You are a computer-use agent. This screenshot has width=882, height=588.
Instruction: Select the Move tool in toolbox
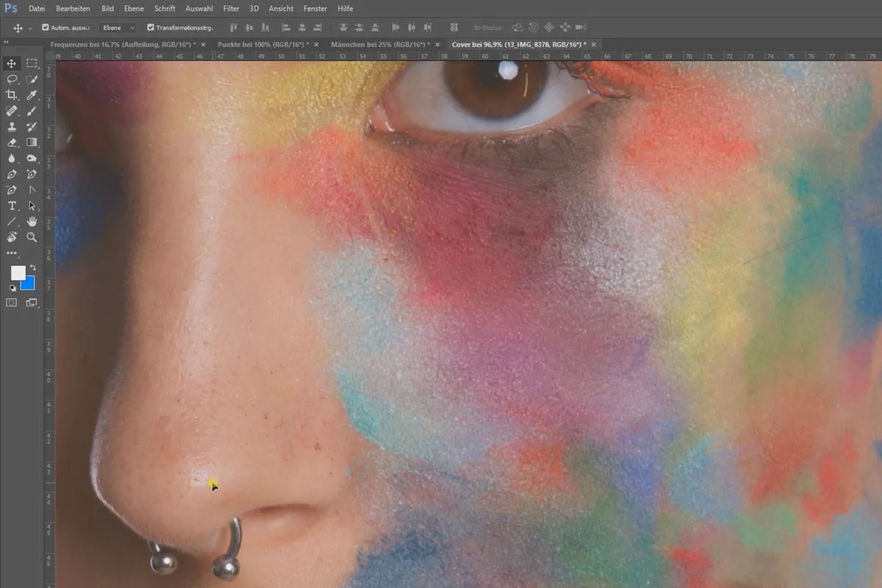pyautogui.click(x=12, y=64)
